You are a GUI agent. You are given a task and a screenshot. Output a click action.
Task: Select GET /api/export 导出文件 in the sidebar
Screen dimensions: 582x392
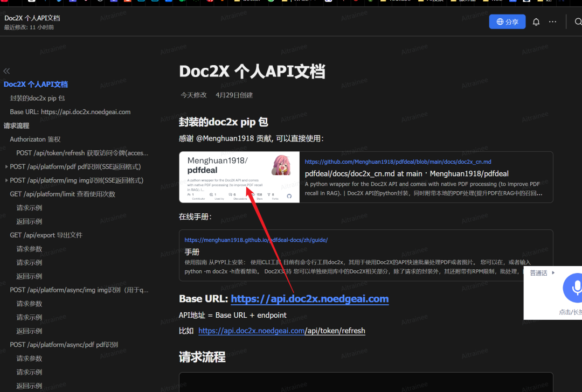pos(46,235)
